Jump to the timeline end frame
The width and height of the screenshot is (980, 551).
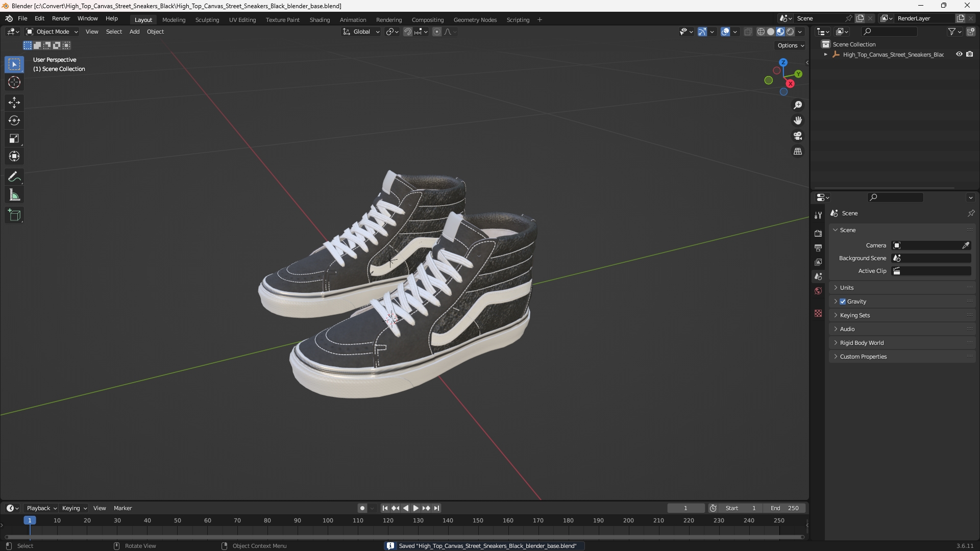pos(436,508)
